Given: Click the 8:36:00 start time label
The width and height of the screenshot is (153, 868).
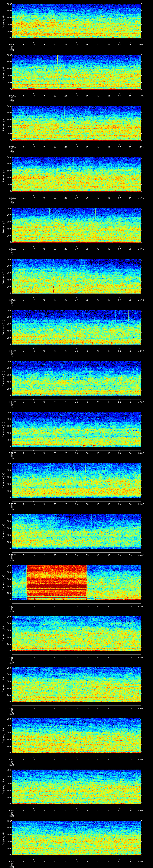Looking at the screenshot, I should (12, 402).
